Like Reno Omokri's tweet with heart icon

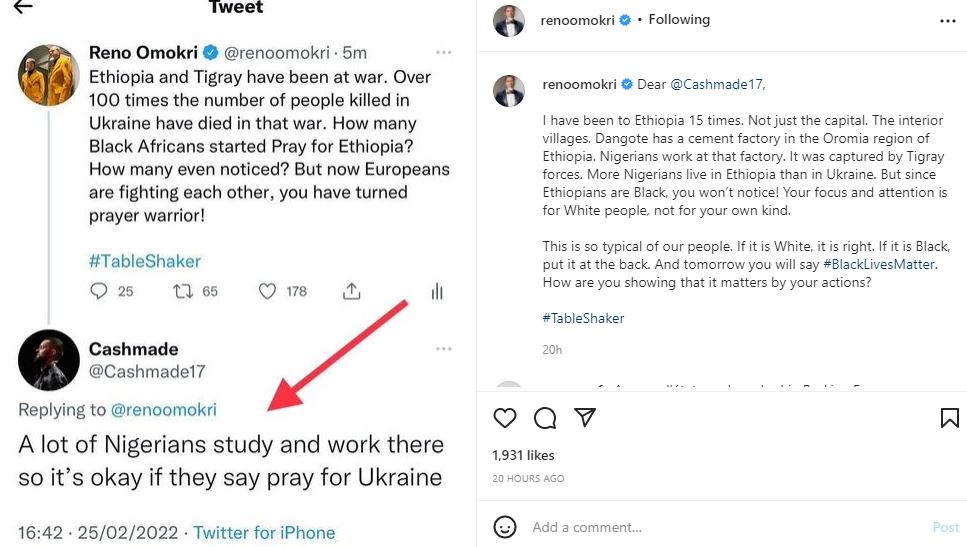coord(267,291)
